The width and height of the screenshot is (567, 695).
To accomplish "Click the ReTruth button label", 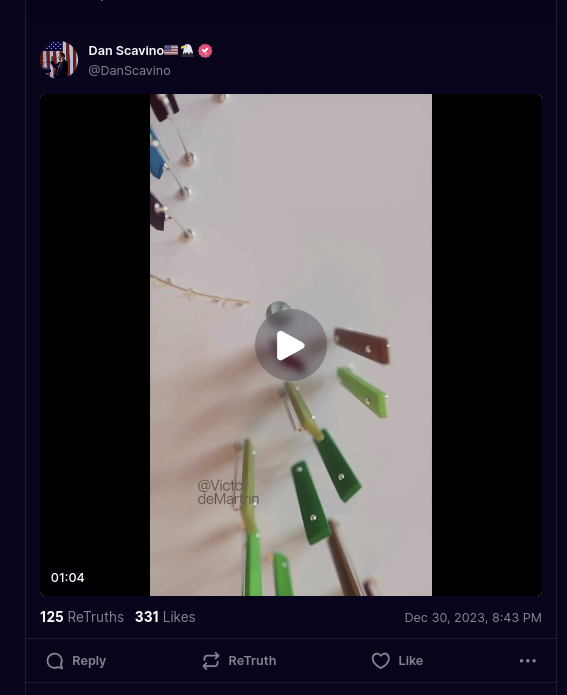I will pos(252,661).
